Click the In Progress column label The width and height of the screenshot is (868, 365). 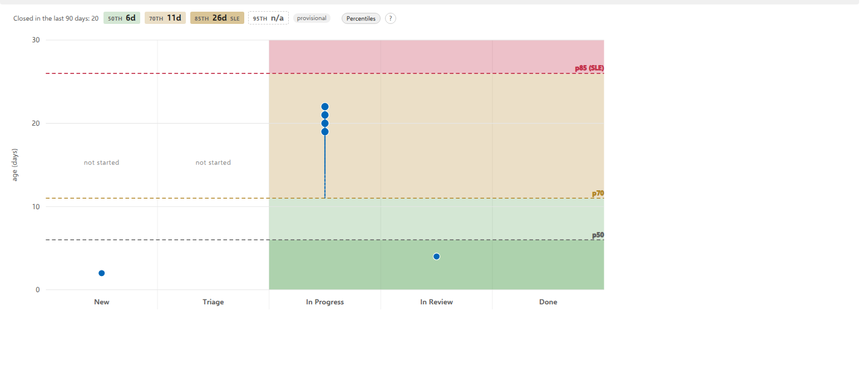325,302
